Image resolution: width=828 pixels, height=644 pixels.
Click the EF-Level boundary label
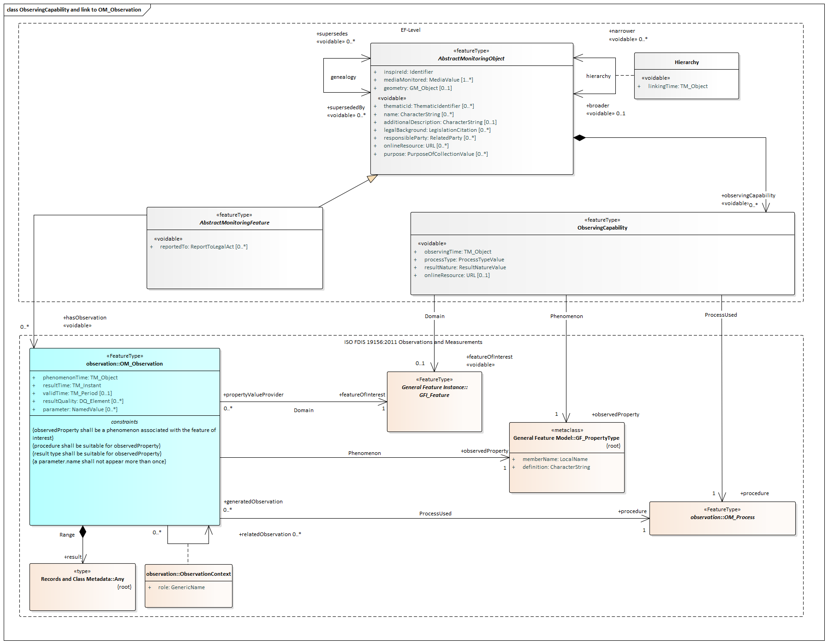411,30
